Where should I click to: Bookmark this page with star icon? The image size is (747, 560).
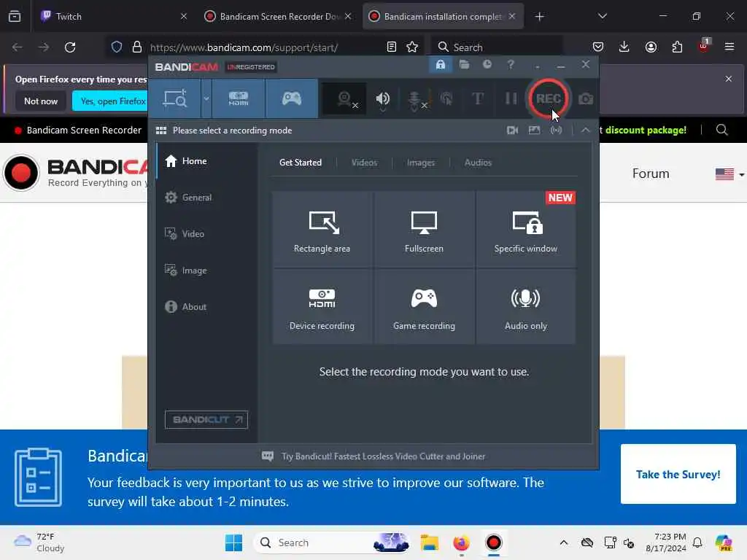point(412,47)
